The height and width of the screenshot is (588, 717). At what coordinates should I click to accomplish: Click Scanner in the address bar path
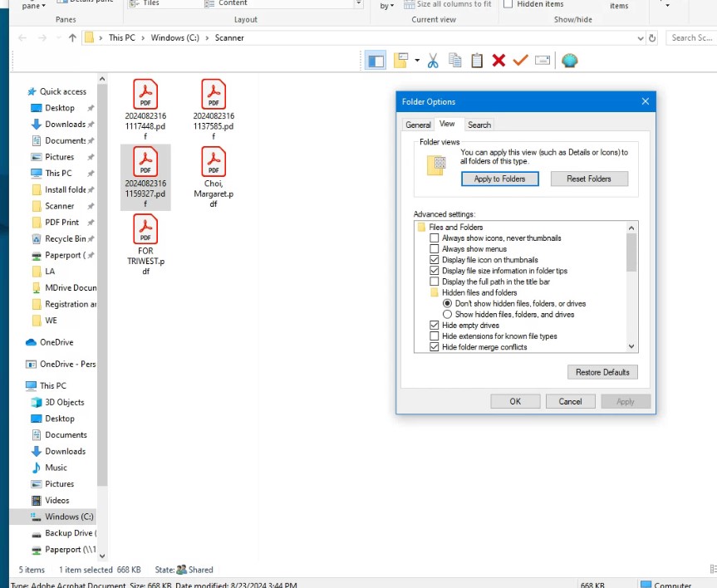229,38
